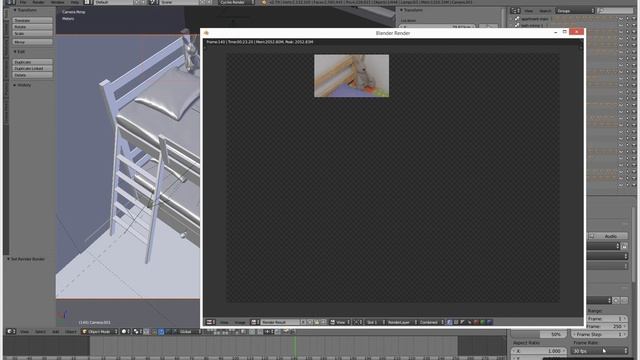Screen dimensions: 640x360
Task: Click the View menu in the outliner header
Action: pos(529,11)
